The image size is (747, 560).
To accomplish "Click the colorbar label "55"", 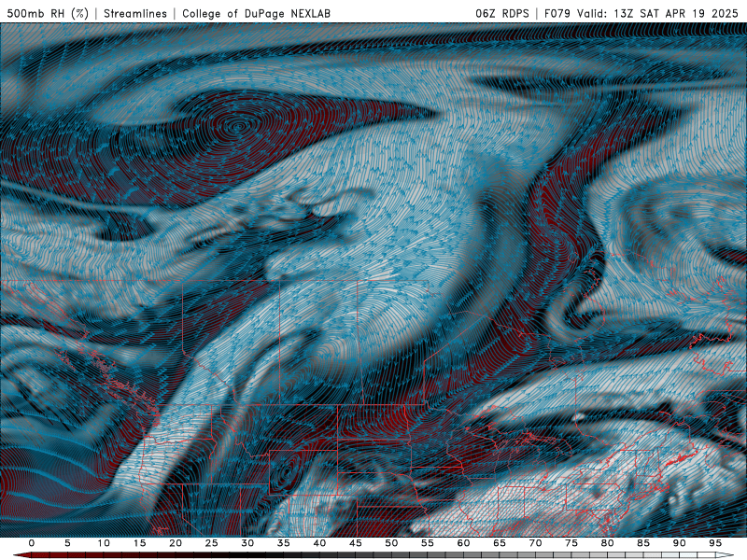I will click(x=428, y=543).
